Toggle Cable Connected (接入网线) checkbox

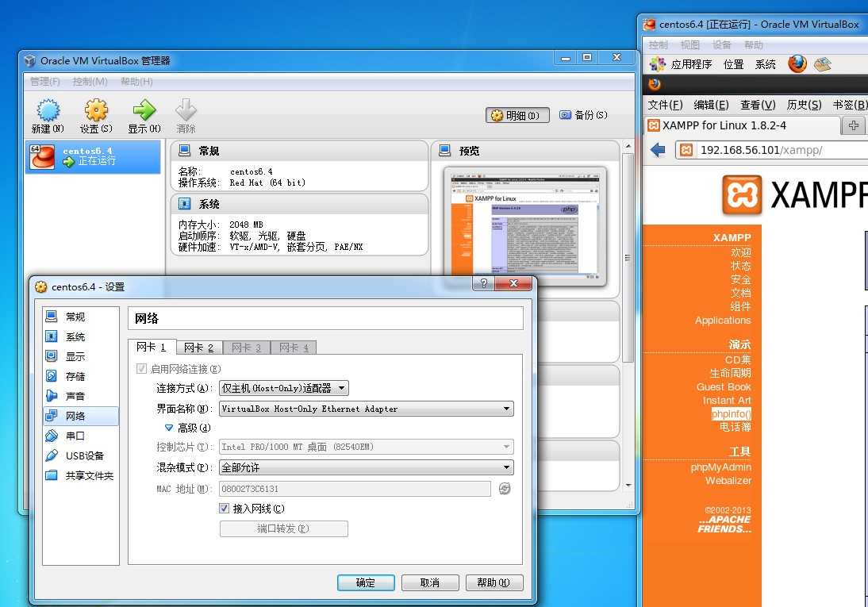[225, 509]
